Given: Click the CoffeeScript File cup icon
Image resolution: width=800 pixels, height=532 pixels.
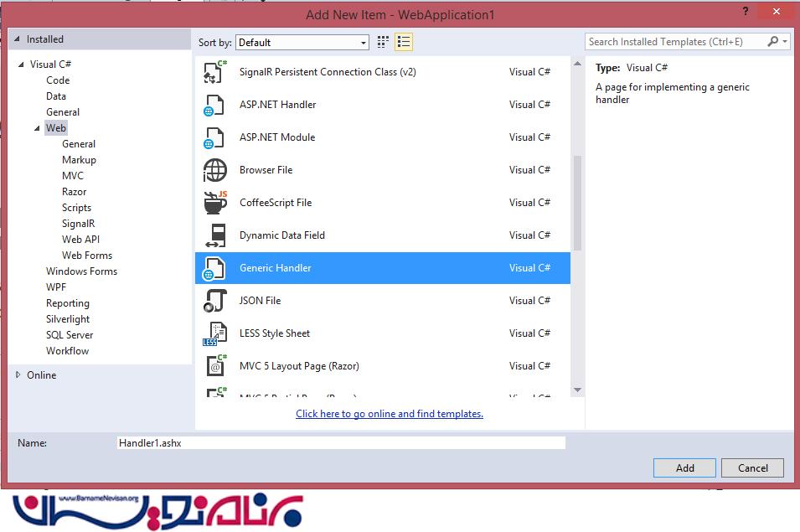Looking at the screenshot, I should tap(215, 203).
